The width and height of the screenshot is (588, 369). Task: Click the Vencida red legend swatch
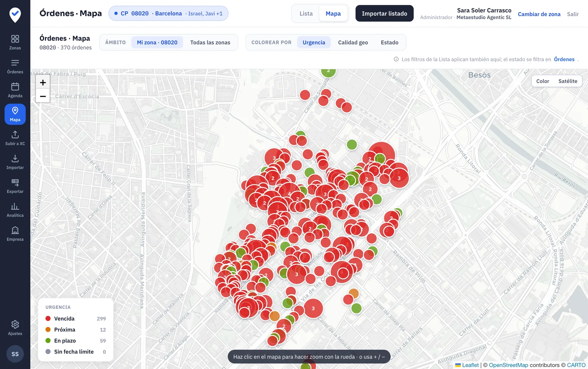pyautogui.click(x=48, y=319)
